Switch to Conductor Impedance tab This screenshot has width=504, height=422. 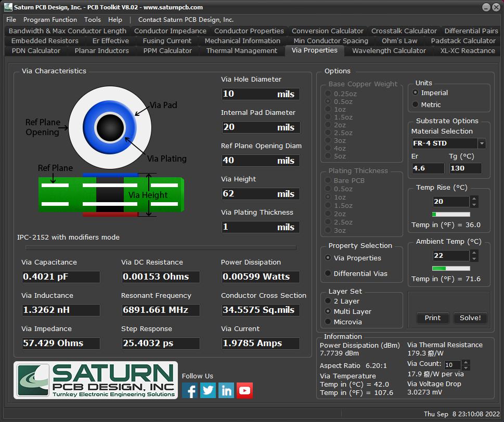coord(170,31)
